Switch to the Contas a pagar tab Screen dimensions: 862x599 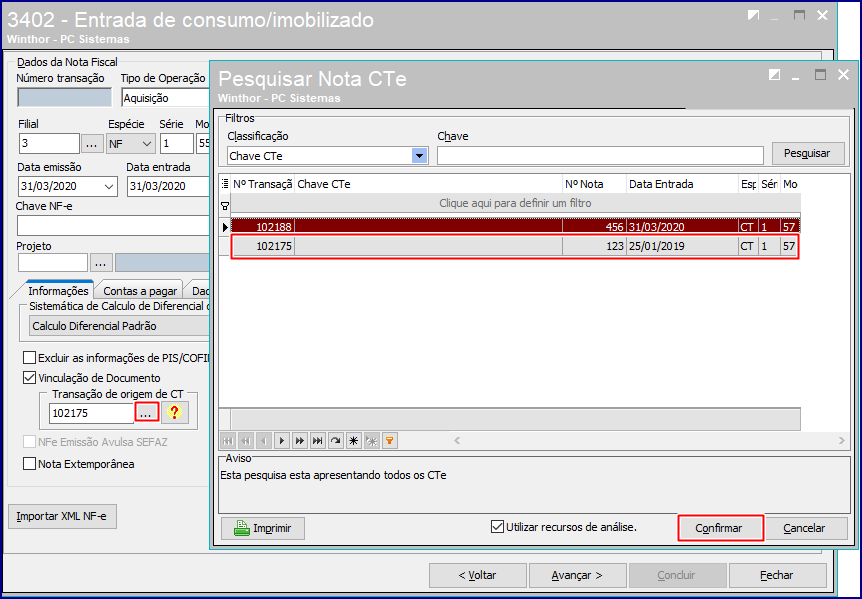tap(140, 290)
